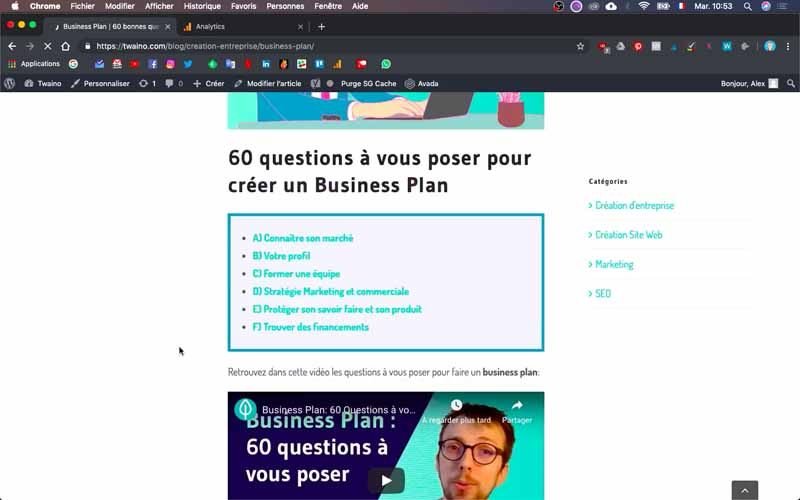800x500 pixels.
Task: Open the Instagram bookmark
Action: (170, 64)
